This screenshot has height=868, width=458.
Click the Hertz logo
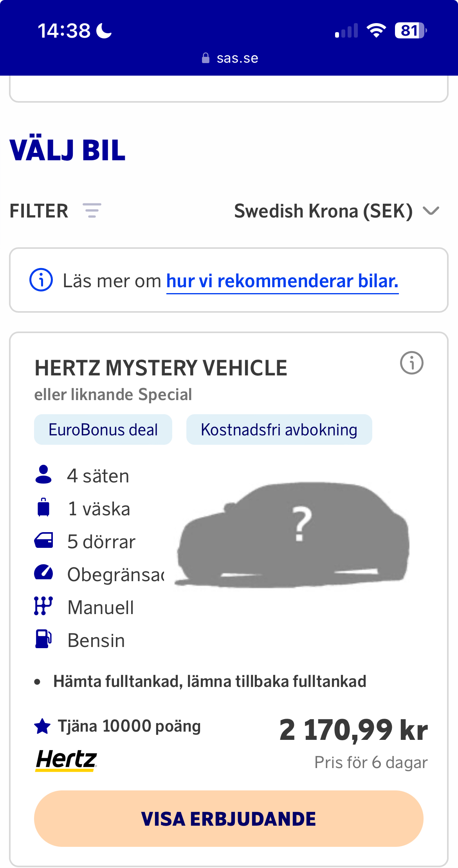[66, 760]
